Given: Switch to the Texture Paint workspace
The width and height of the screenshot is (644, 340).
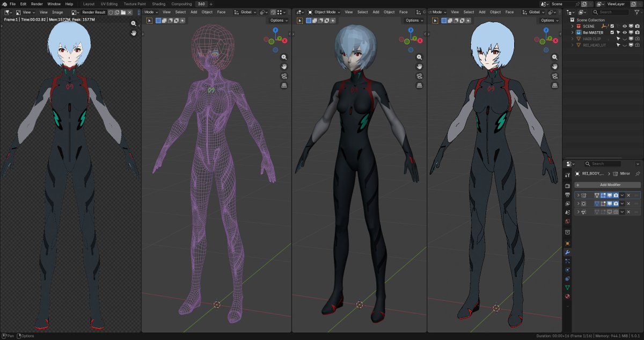Looking at the screenshot, I should click(135, 4).
